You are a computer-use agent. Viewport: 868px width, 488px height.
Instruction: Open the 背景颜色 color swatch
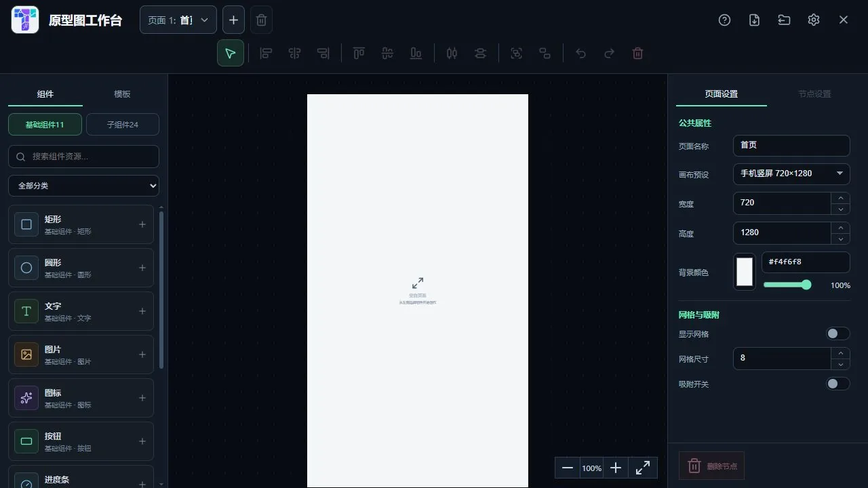click(x=745, y=271)
